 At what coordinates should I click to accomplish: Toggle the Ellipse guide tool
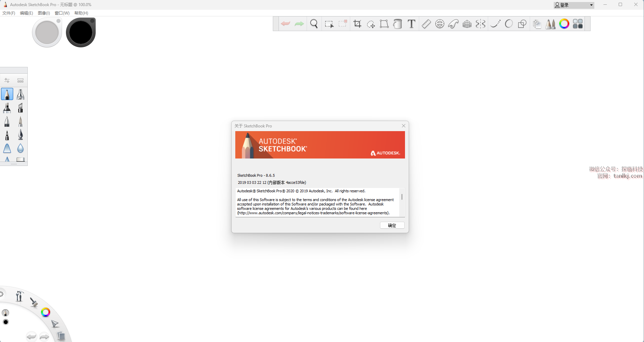440,24
